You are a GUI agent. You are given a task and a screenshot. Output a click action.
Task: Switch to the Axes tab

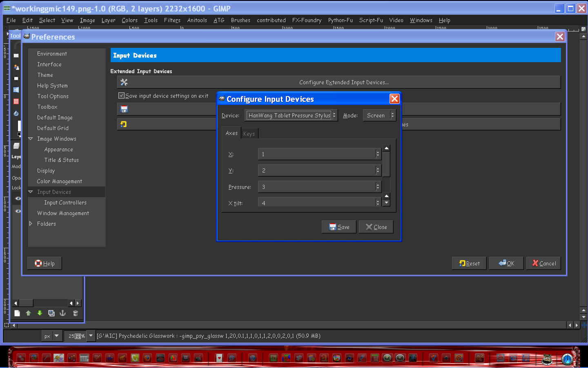pos(232,133)
